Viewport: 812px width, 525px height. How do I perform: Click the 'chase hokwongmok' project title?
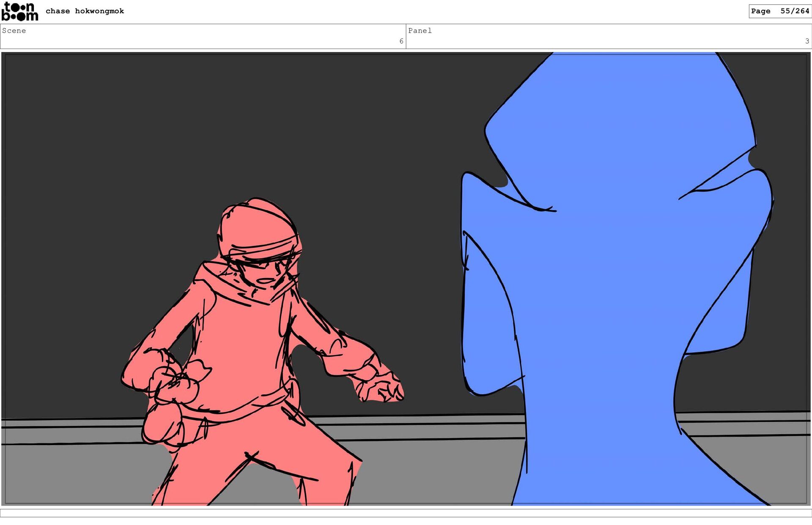[85, 11]
